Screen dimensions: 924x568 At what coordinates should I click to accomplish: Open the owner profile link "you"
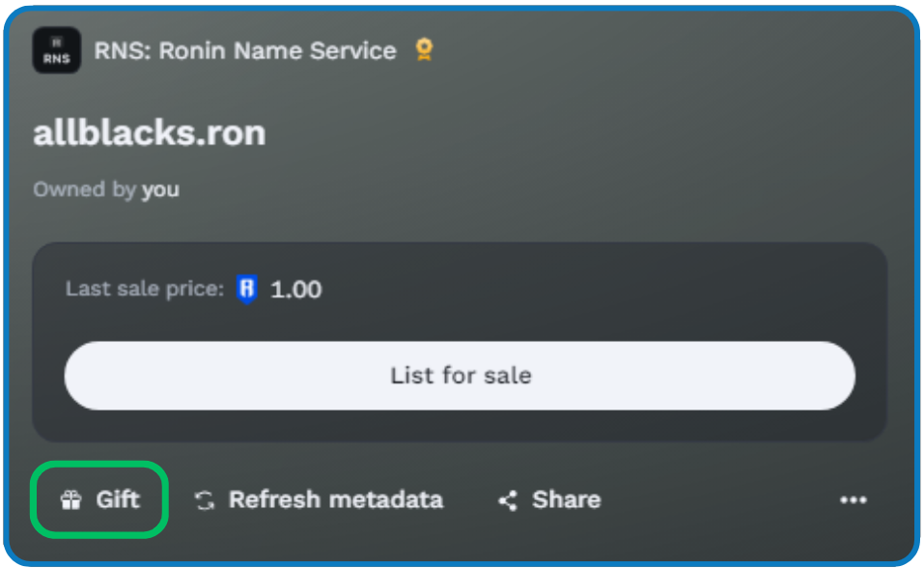pos(160,190)
